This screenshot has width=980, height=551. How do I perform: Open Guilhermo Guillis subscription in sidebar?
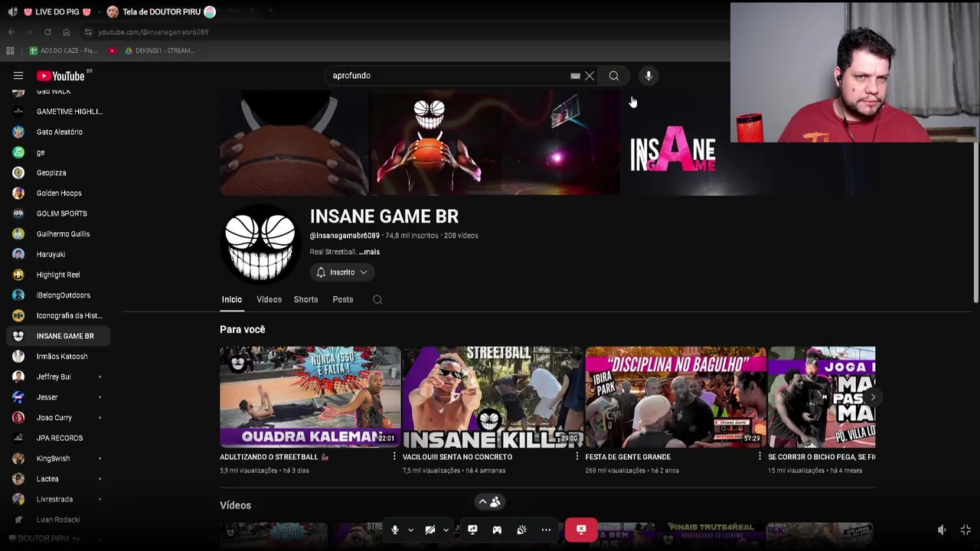click(x=57, y=234)
